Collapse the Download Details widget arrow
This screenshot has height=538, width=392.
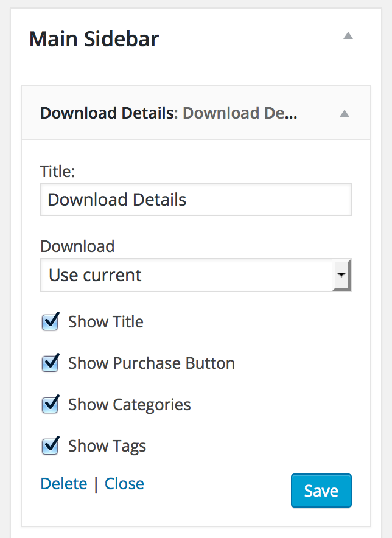pos(345,114)
